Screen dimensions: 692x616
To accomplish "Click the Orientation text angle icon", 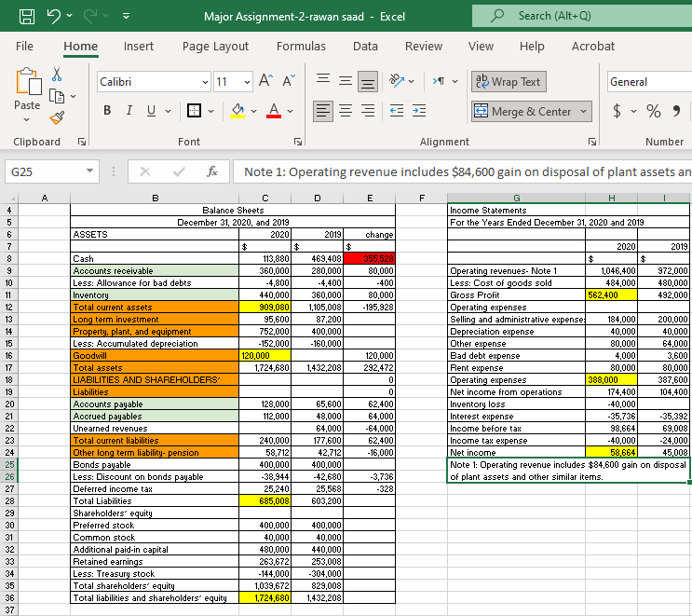I will pos(397,81).
